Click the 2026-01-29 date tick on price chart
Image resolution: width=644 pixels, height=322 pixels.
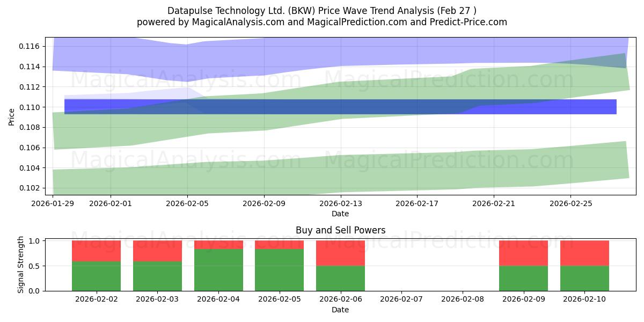pyautogui.click(x=53, y=204)
